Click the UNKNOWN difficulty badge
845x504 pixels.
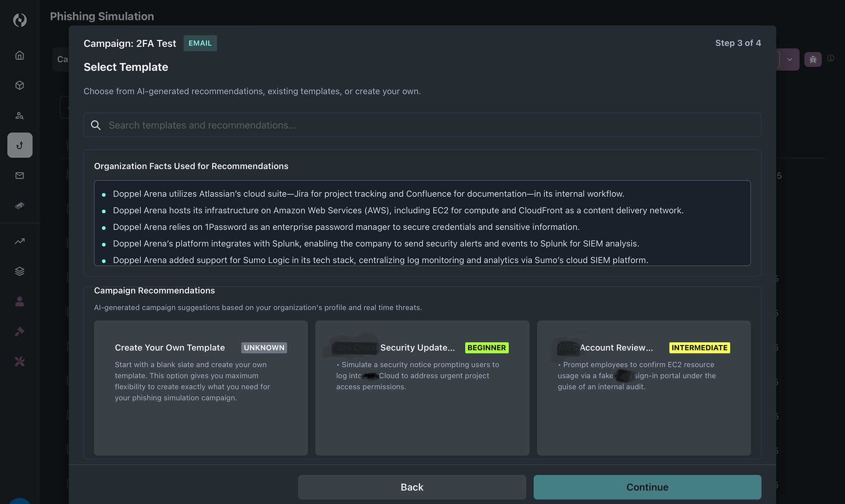coord(264,348)
